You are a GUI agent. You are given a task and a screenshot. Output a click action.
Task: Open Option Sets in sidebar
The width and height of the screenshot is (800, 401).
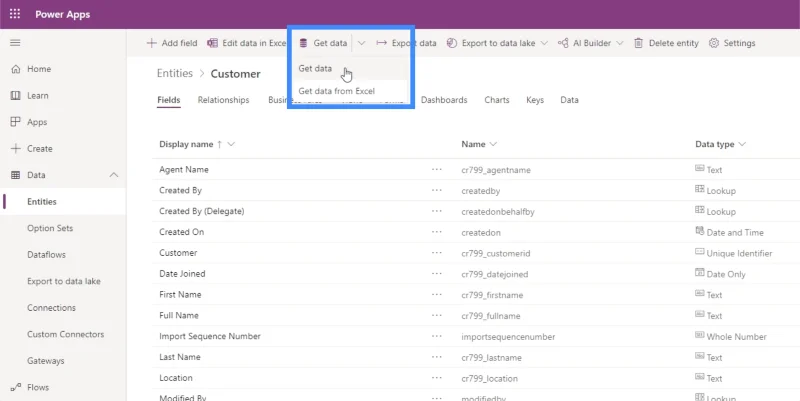tap(50, 228)
